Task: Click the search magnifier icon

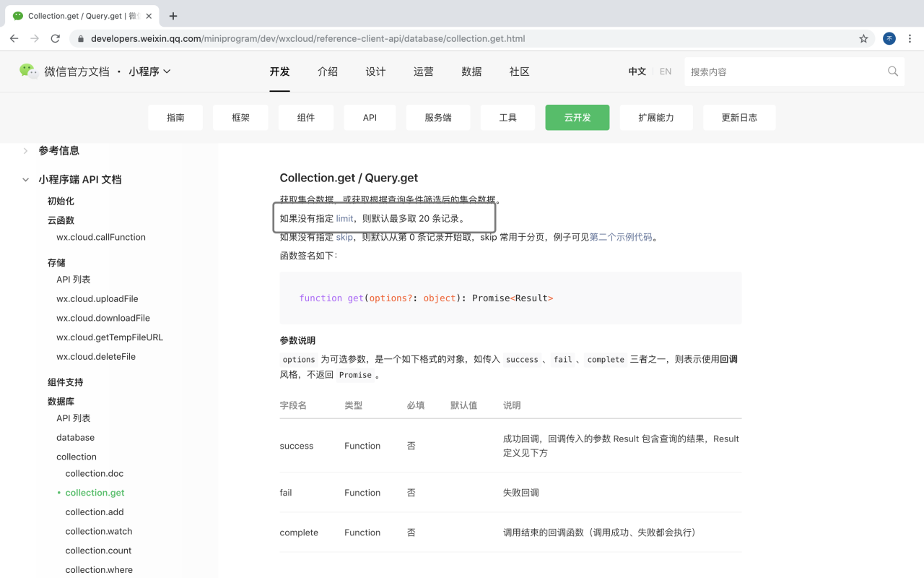Action: coord(892,71)
